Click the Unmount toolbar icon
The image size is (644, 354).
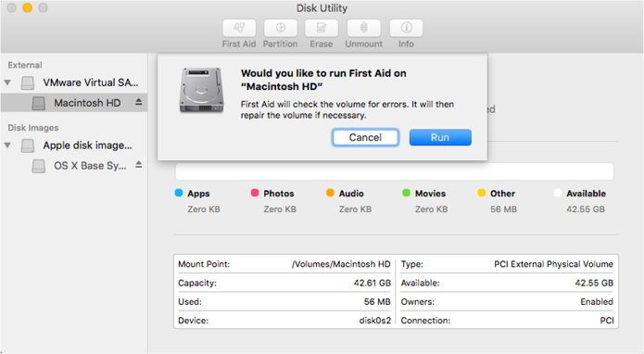click(x=363, y=28)
